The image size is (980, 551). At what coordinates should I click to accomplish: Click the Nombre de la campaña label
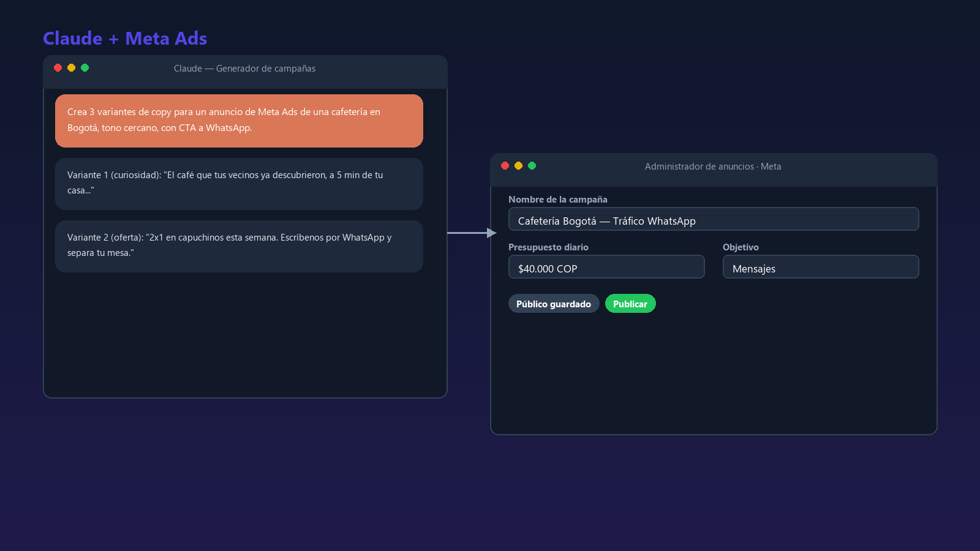(x=558, y=200)
